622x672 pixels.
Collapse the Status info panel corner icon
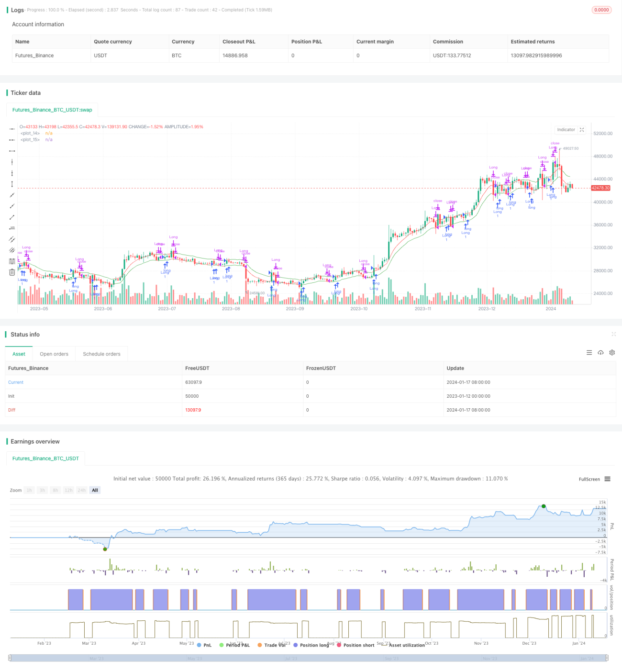[x=613, y=334]
